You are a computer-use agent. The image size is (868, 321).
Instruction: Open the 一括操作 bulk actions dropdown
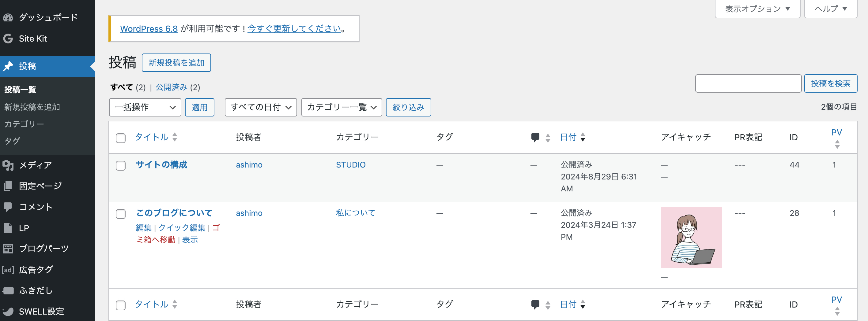[145, 107]
